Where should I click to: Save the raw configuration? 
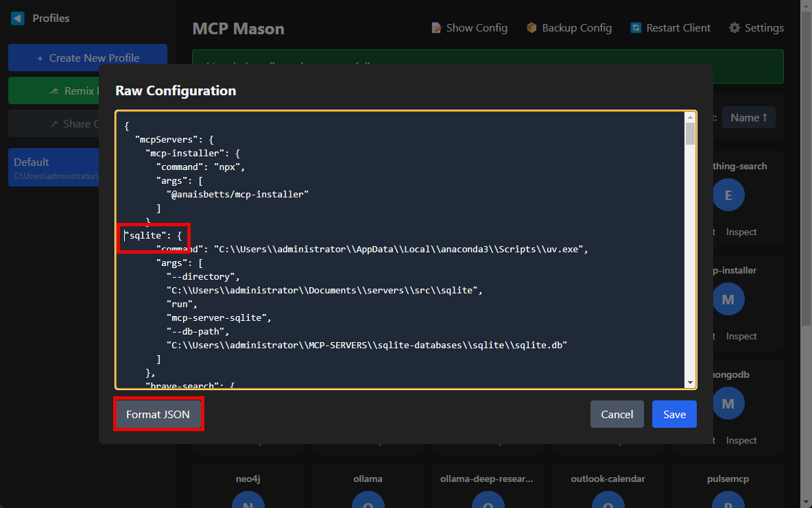pyautogui.click(x=674, y=414)
